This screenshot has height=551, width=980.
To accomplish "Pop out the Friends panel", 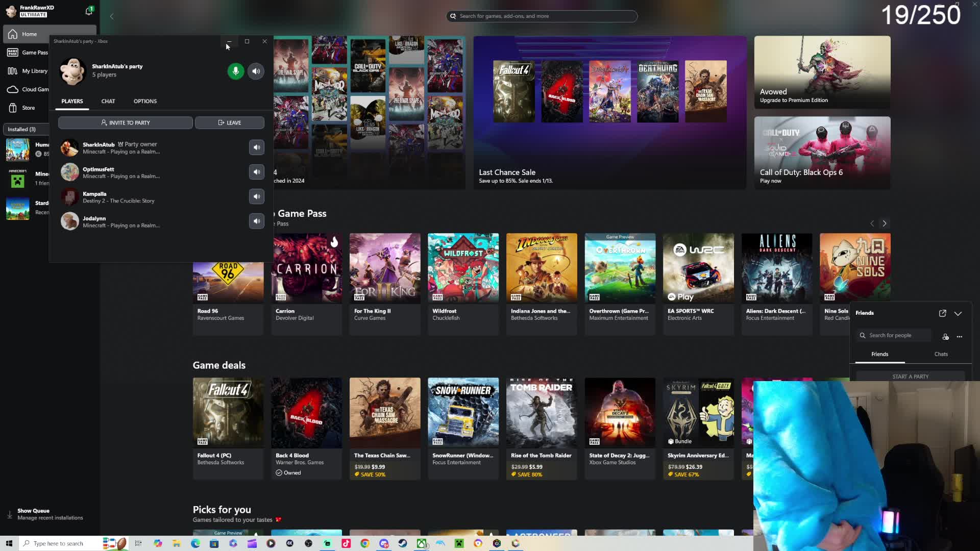I will tap(942, 313).
